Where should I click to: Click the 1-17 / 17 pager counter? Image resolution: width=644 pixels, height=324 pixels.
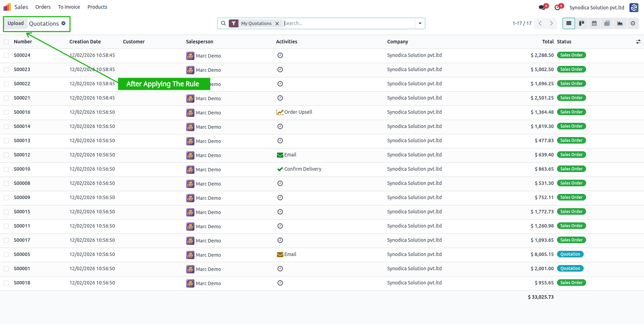(x=522, y=23)
